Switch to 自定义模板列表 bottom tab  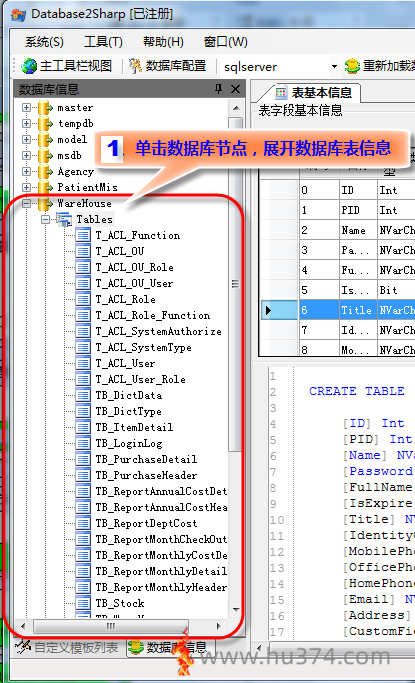coord(67,648)
